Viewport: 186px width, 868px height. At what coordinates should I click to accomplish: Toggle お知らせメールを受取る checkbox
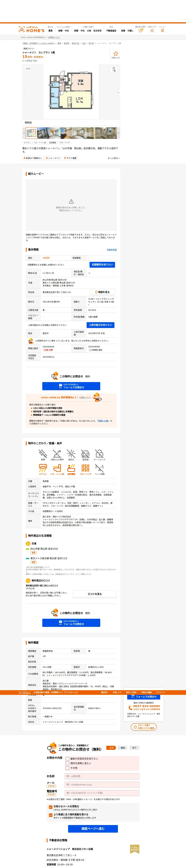coord(51,807)
